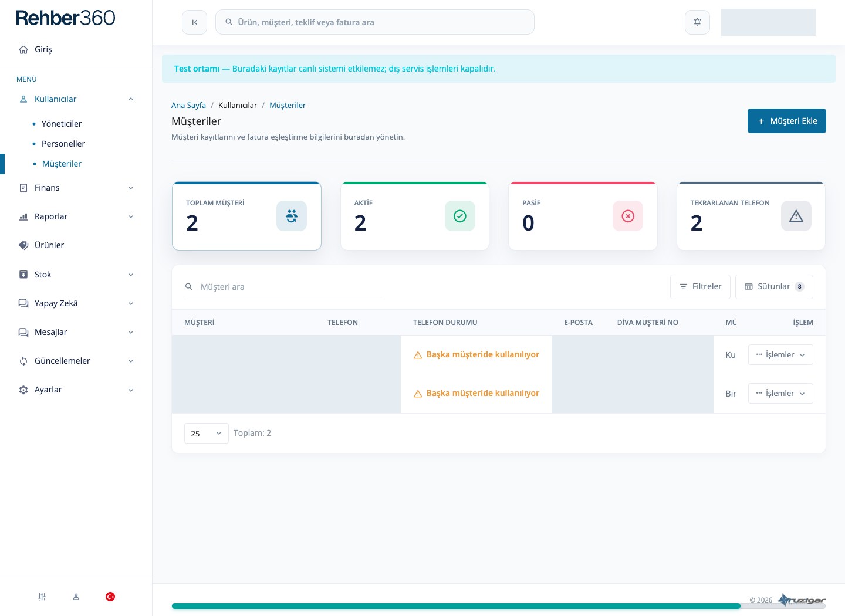
Task: Click the duplicate phone warning triangle icon
Action: pyautogui.click(x=796, y=216)
